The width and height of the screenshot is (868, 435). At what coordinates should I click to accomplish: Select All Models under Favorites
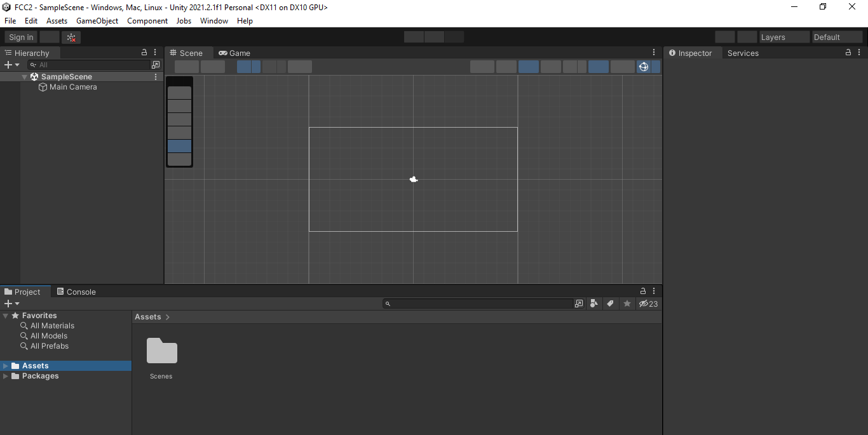(x=49, y=336)
